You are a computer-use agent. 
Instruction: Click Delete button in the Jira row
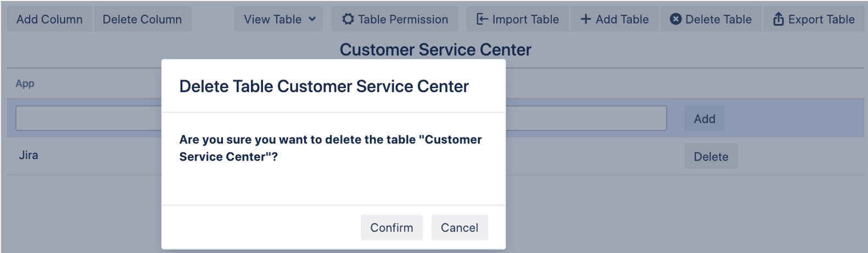711,157
